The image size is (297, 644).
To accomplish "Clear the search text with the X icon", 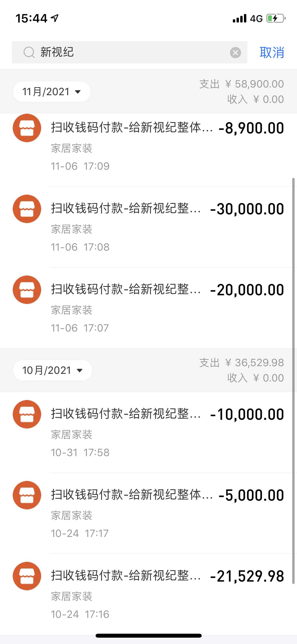I will point(235,52).
